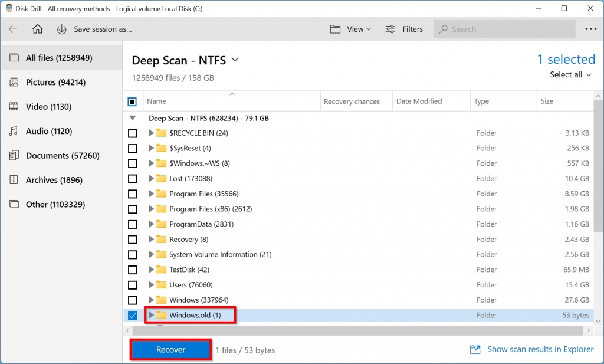Click inside the Search field
This screenshot has height=364, width=604.
click(504, 28)
